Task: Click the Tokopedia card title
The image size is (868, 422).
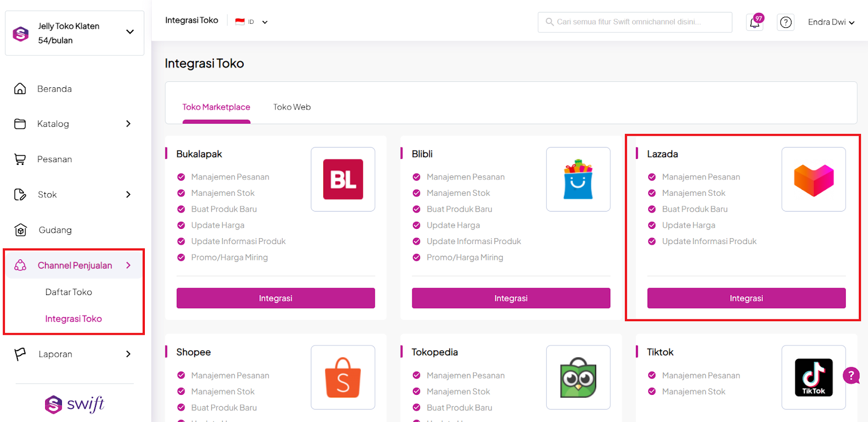Action: (435, 352)
